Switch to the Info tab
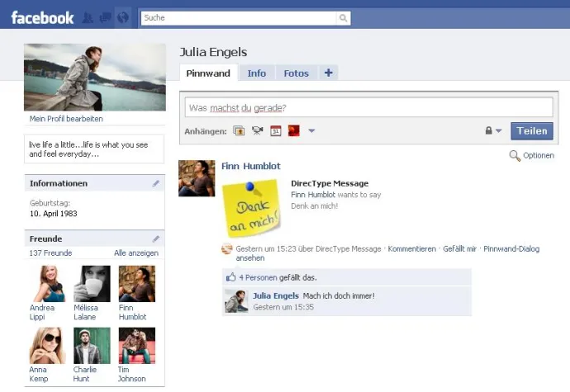This screenshot has height=392, width=570. tap(257, 73)
